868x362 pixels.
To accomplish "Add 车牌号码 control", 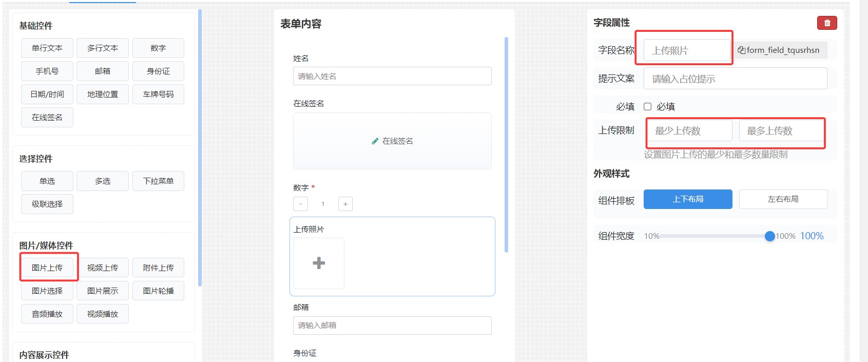I will [x=158, y=94].
